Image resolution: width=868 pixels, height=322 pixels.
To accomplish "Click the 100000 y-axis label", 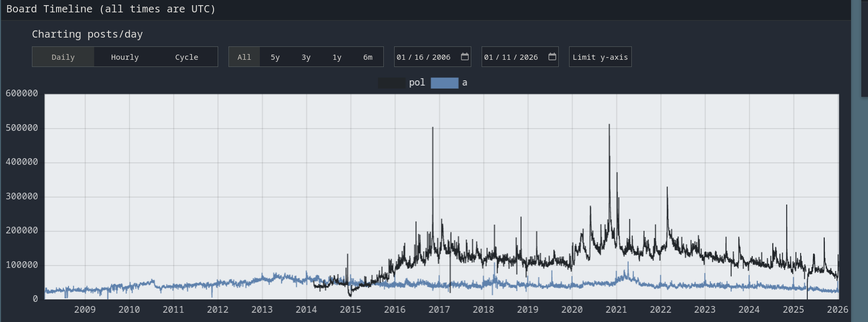I will click(22, 265).
